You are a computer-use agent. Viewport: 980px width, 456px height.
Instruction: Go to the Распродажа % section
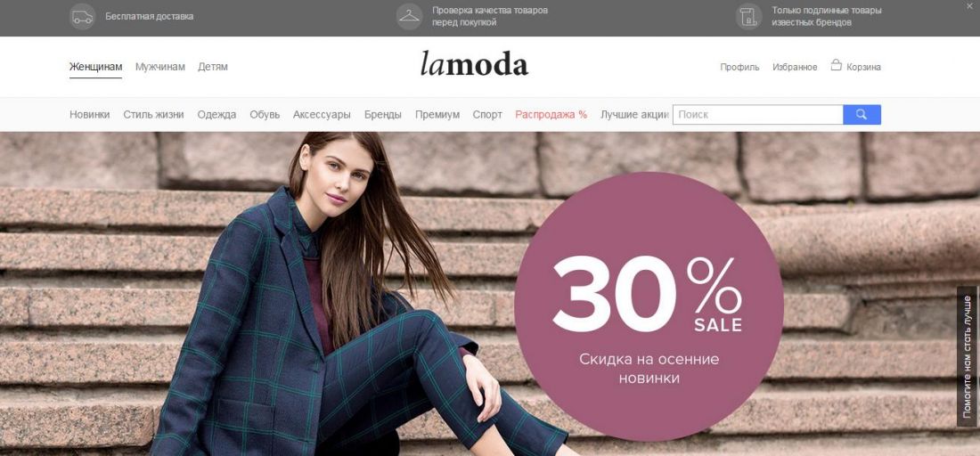(x=551, y=115)
